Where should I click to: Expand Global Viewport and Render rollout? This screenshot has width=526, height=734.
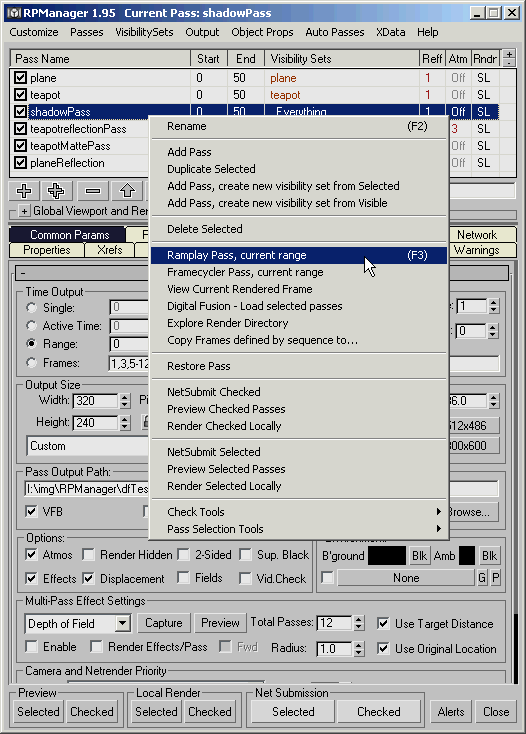24,211
